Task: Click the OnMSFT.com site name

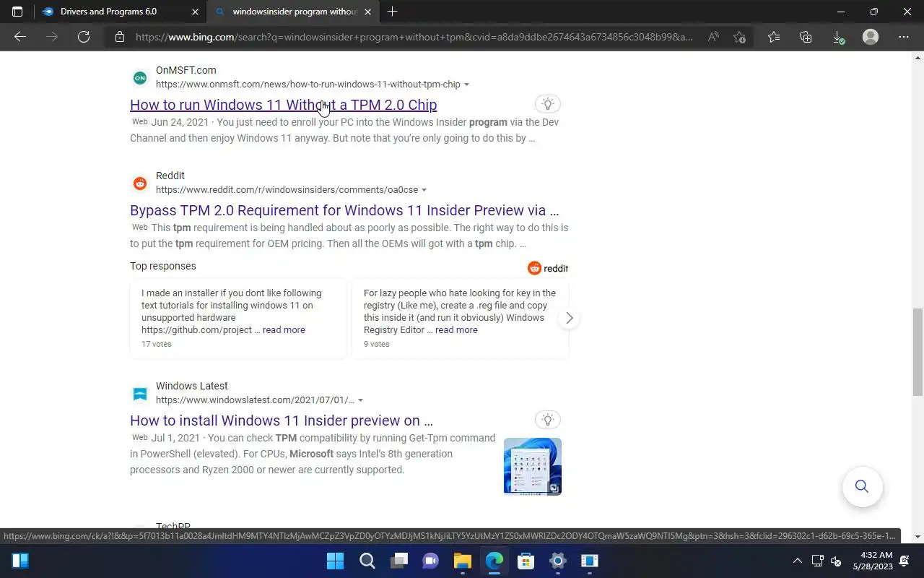Action: 186,70
